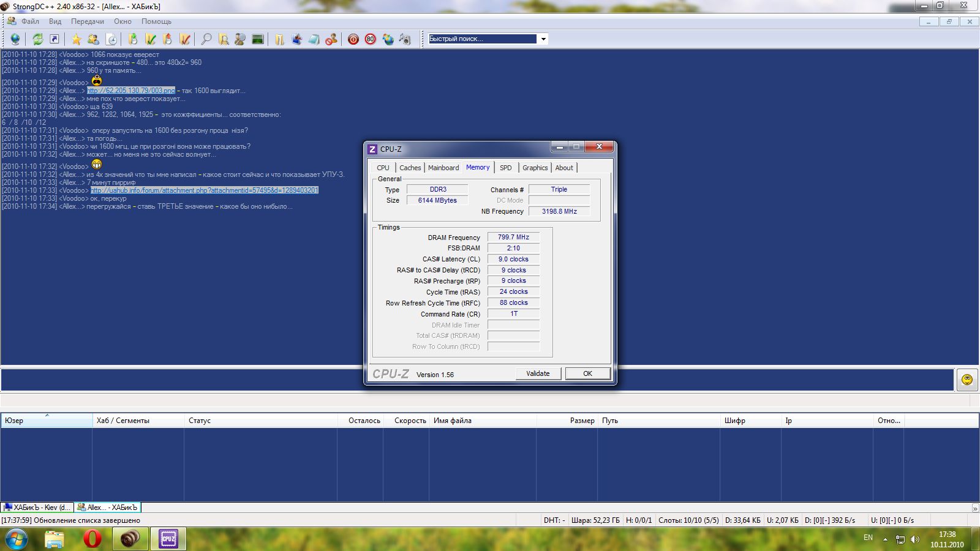Expand the quick search dropdown arrow
Screen dimensions: 980x551
point(543,39)
